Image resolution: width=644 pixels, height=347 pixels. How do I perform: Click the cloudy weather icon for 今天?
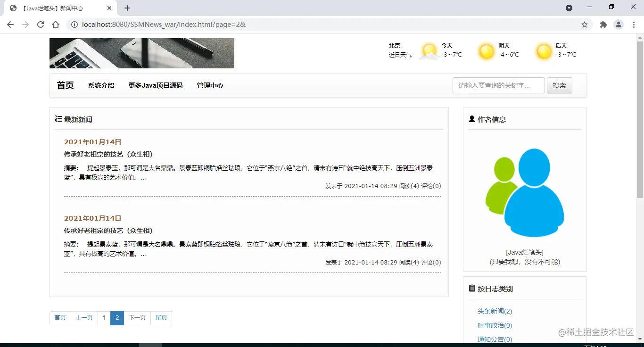click(x=429, y=50)
